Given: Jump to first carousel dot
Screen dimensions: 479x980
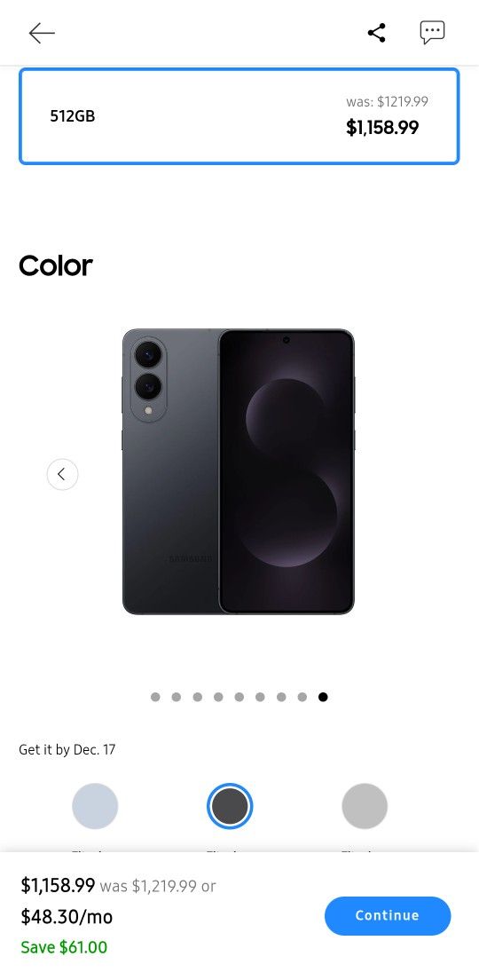Looking at the screenshot, I should tap(155, 697).
